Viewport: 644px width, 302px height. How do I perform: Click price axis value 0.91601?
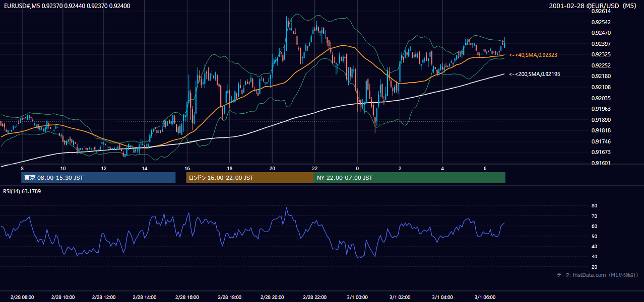pyautogui.click(x=601, y=163)
